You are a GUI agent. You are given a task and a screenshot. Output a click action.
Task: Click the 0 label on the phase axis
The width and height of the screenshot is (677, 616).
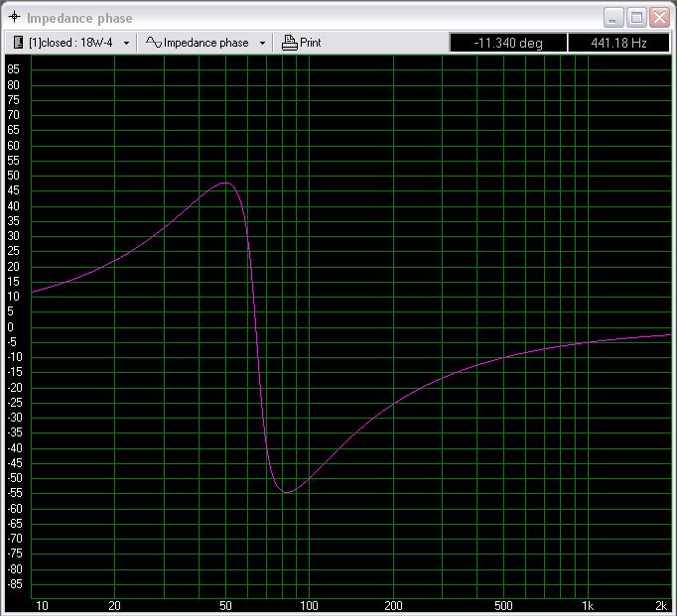[x=10, y=327]
